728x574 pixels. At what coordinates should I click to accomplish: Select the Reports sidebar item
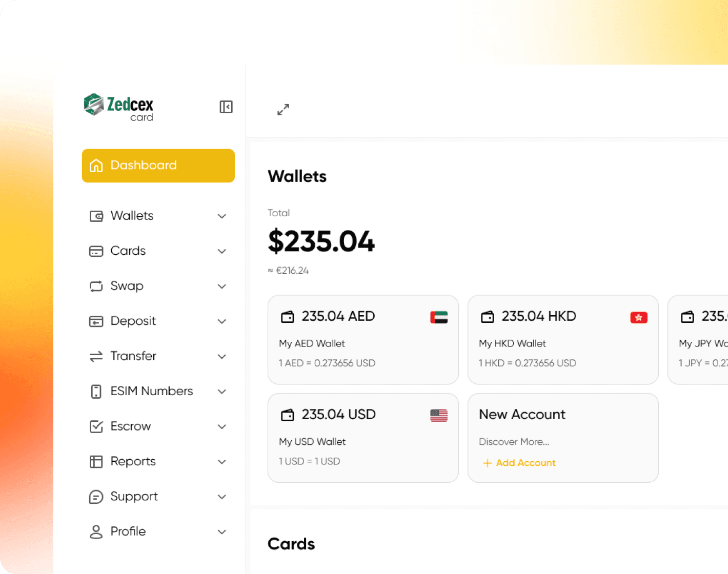133,461
